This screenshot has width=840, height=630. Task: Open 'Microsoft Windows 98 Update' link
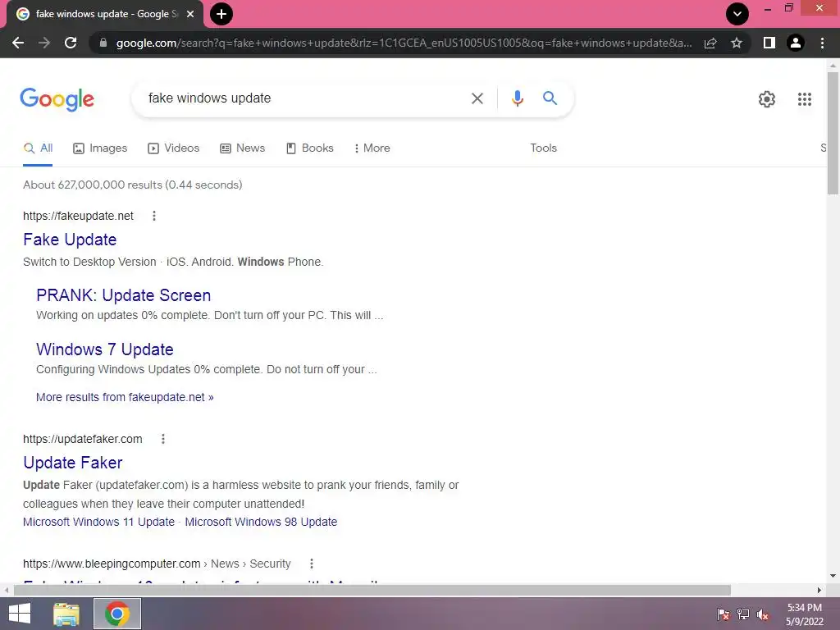[261, 522]
